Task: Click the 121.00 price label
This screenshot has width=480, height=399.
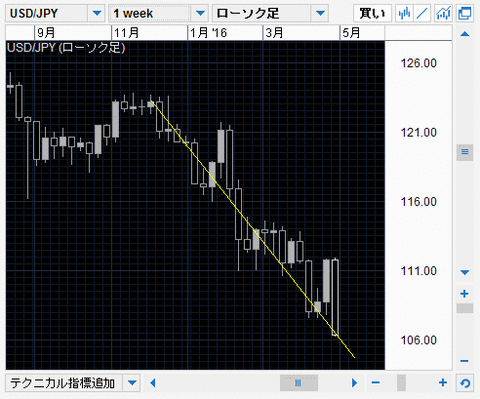Action: pyautogui.click(x=419, y=133)
